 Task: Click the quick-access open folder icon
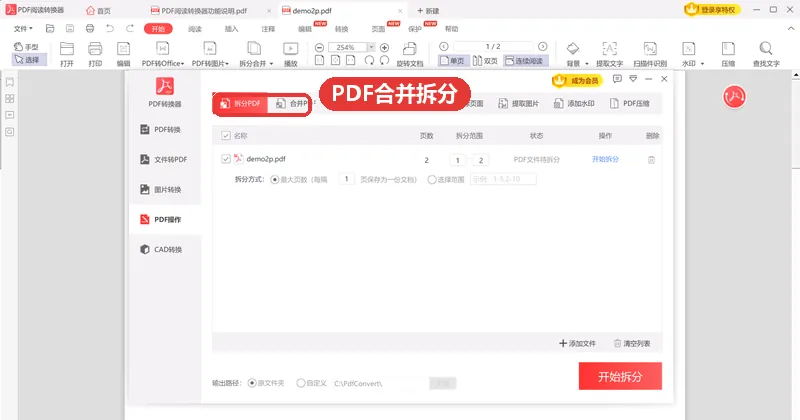pyautogui.click(x=50, y=29)
